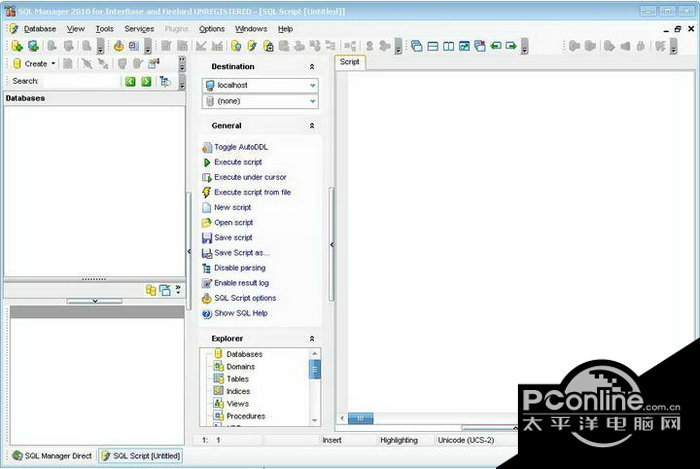The height and width of the screenshot is (469, 700).
Task: Open the Windows menu
Action: pos(251,29)
